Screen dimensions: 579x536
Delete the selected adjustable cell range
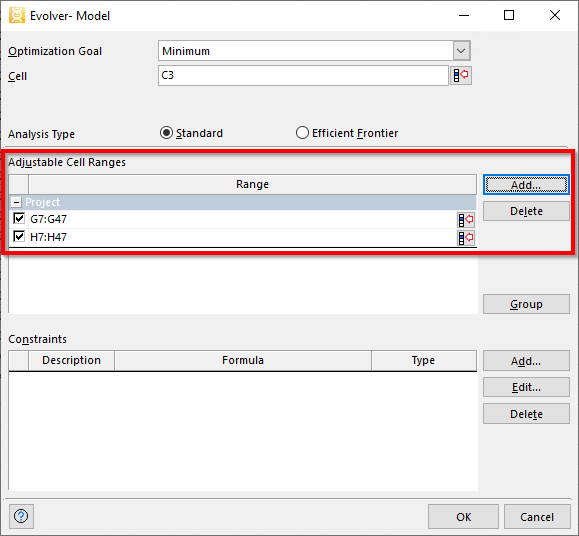point(526,211)
